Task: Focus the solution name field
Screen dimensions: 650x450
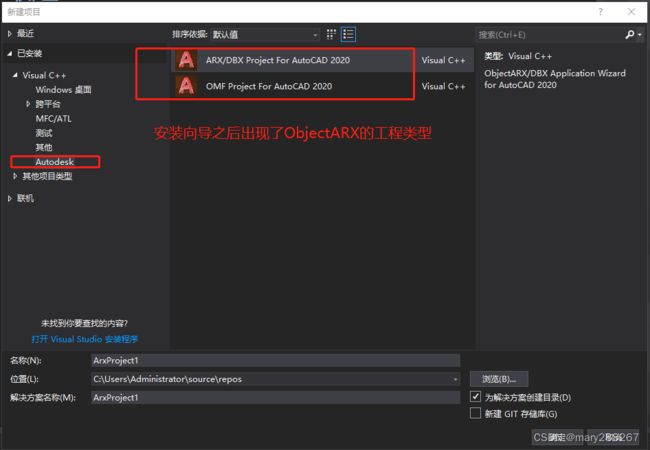Action: coord(275,397)
